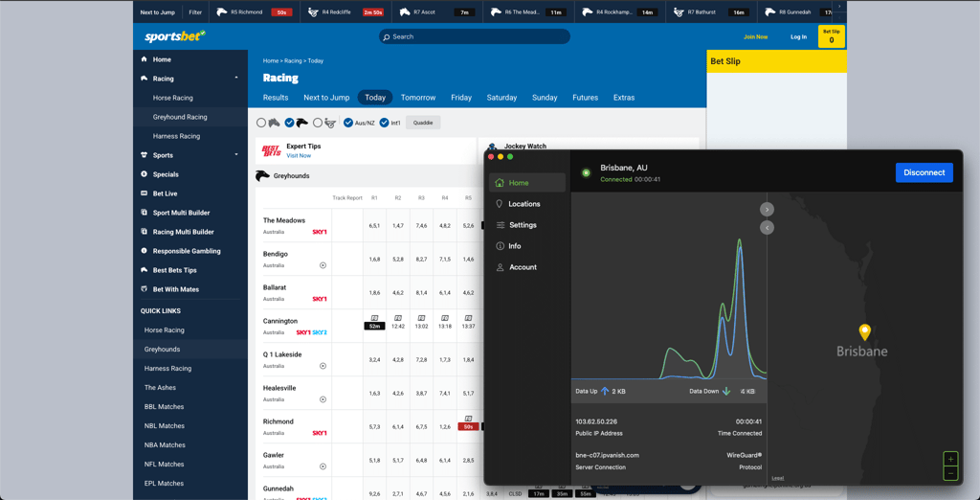Click the Legal link on VPN map
Image resolution: width=980 pixels, height=500 pixels.
tap(776, 478)
